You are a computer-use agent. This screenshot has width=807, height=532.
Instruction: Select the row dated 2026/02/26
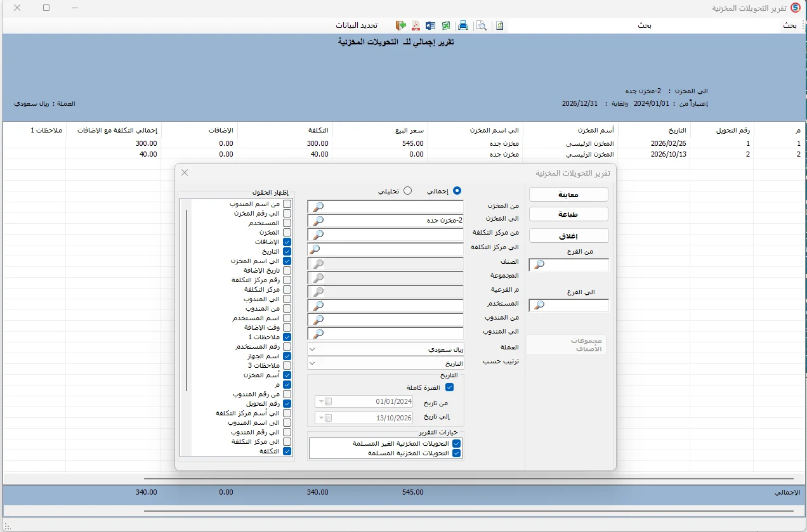(403, 144)
